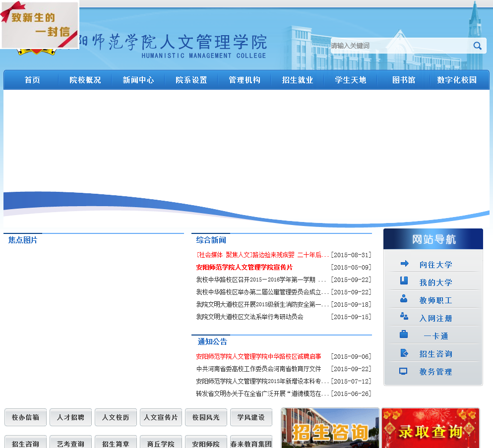
Task: Open the red 社会媒体 聚焦人文 news article
Action: tap(262, 255)
